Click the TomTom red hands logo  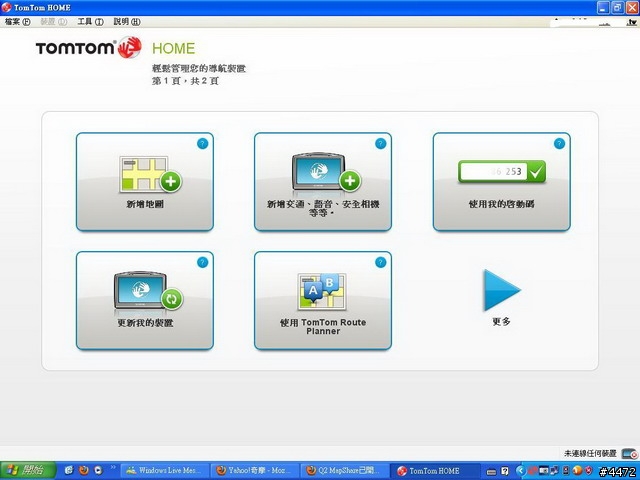130,48
